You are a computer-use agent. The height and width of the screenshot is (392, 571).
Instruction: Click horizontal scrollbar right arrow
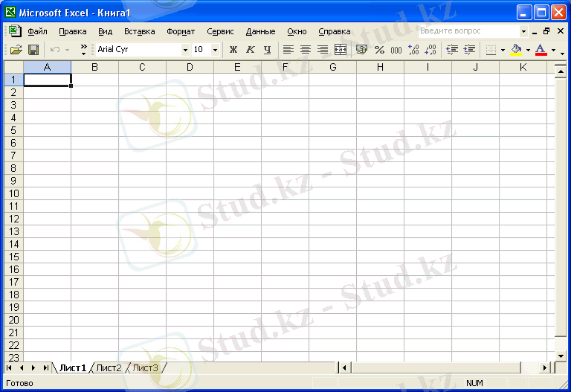click(545, 368)
